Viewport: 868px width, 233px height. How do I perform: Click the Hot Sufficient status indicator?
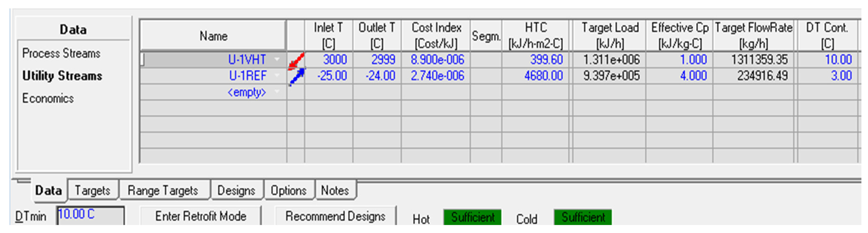(x=472, y=217)
